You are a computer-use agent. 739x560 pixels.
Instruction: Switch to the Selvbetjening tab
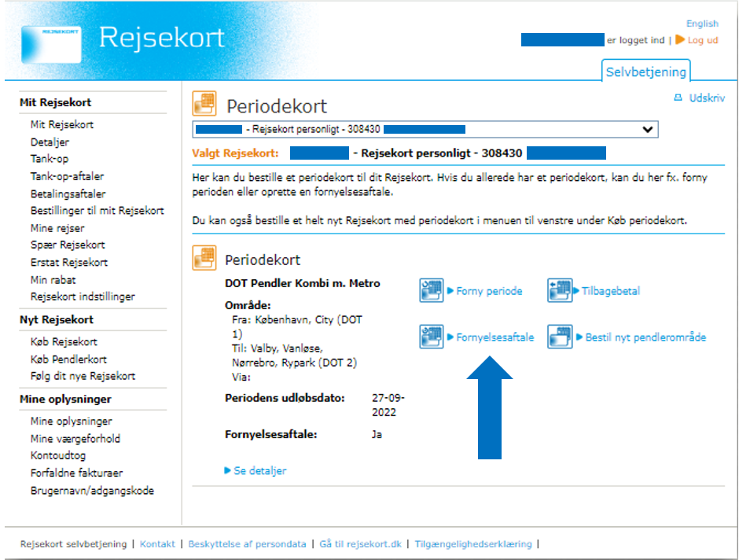(x=645, y=72)
